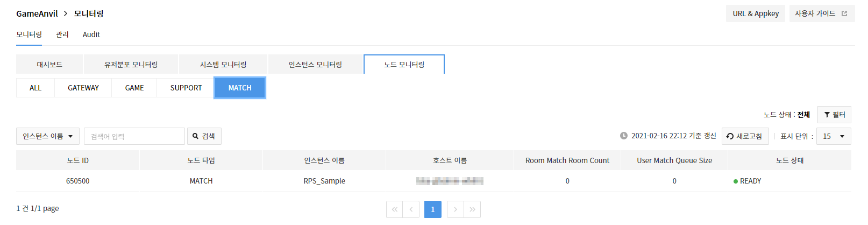This screenshot has height=225, width=868.
Task: Select the ALL node type filter
Action: 35,88
